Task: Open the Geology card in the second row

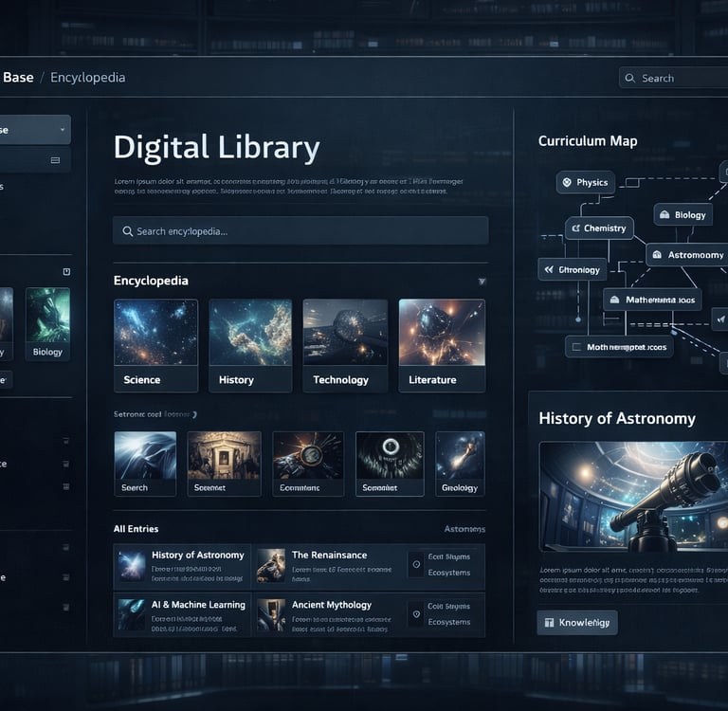Action: pos(460,464)
